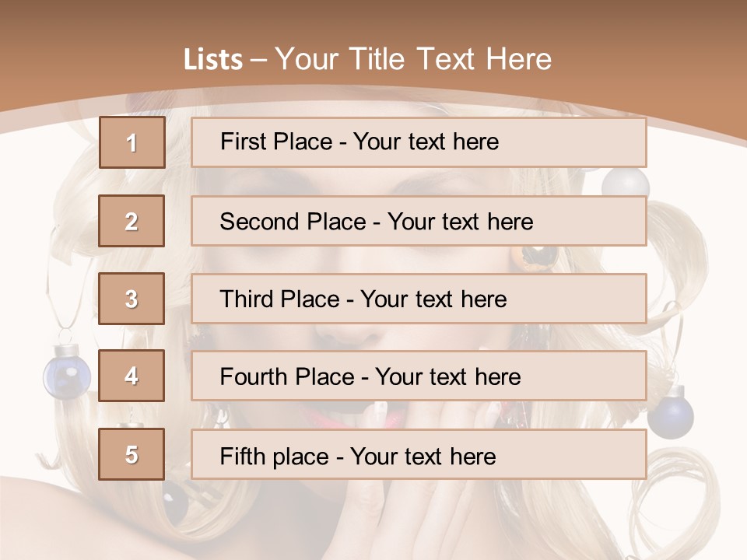Select the Fifth place text bar
Screen dimensions: 747x560
(419, 454)
